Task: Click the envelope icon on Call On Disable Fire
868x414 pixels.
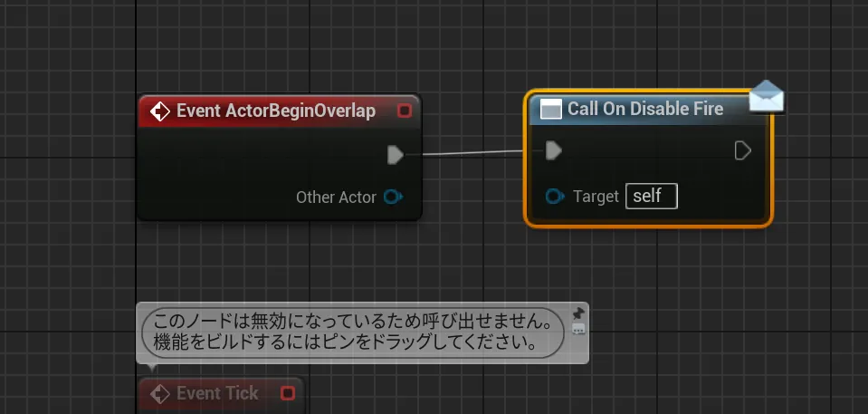Action: tap(766, 96)
